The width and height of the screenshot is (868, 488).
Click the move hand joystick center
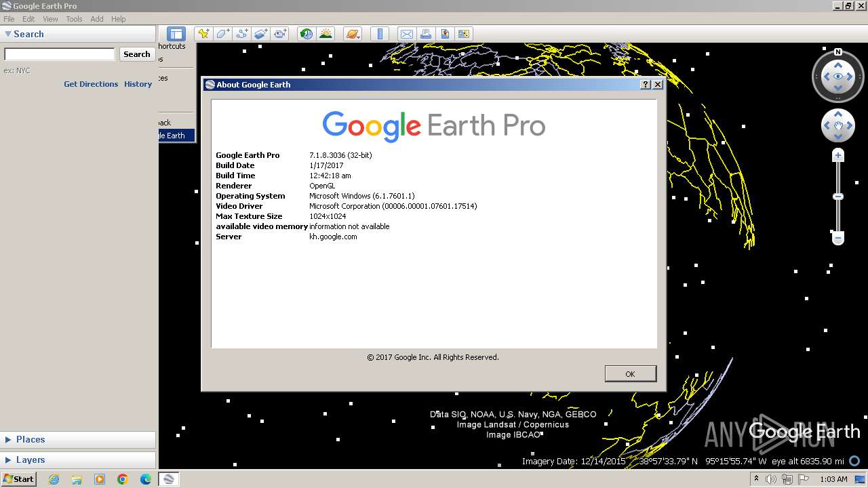pos(838,125)
